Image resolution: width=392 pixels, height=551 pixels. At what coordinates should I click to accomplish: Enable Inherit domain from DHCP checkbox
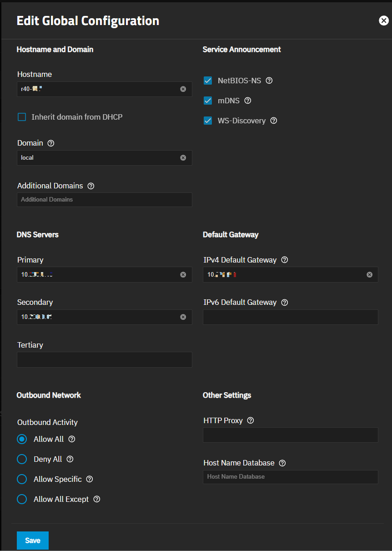click(x=22, y=117)
